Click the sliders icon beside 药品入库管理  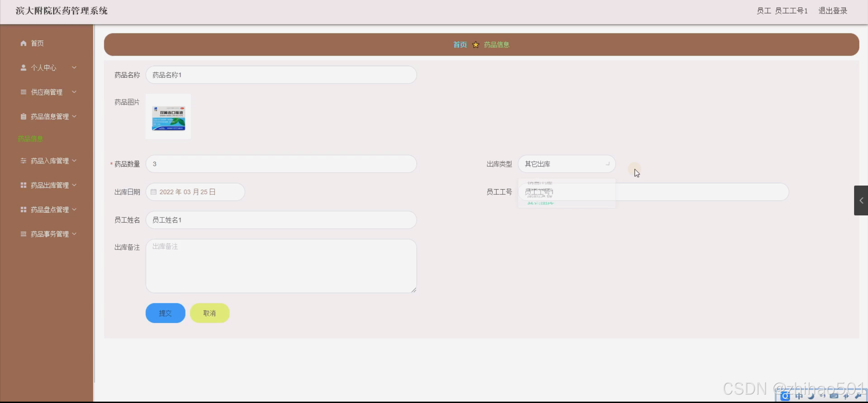(x=23, y=161)
